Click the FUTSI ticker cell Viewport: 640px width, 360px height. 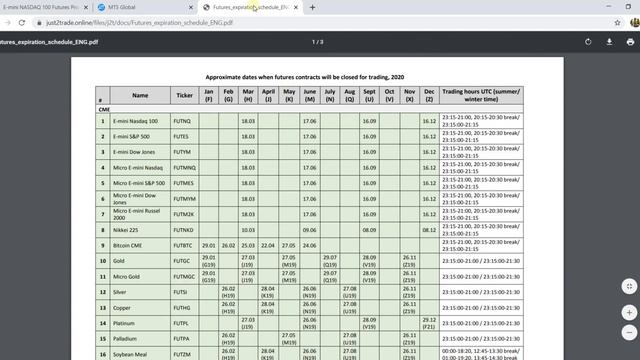(184, 292)
